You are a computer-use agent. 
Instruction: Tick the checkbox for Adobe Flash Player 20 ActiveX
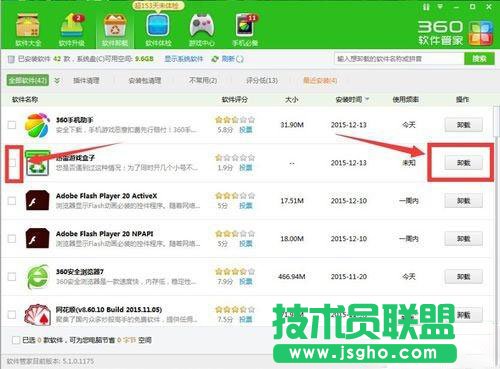coord(12,201)
